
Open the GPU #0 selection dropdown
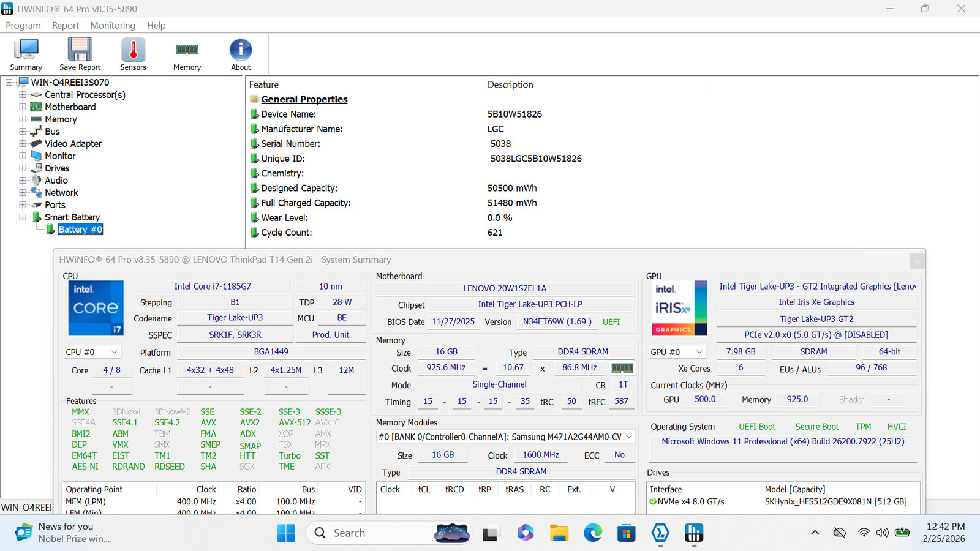[x=677, y=352]
